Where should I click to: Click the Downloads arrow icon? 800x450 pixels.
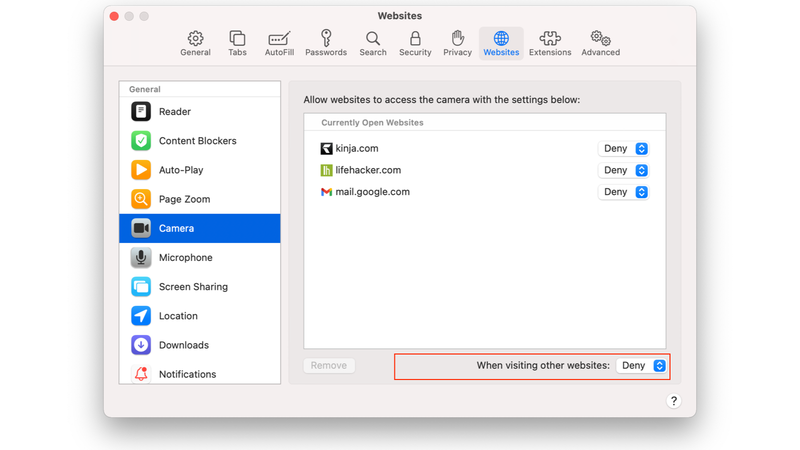pyautogui.click(x=141, y=345)
